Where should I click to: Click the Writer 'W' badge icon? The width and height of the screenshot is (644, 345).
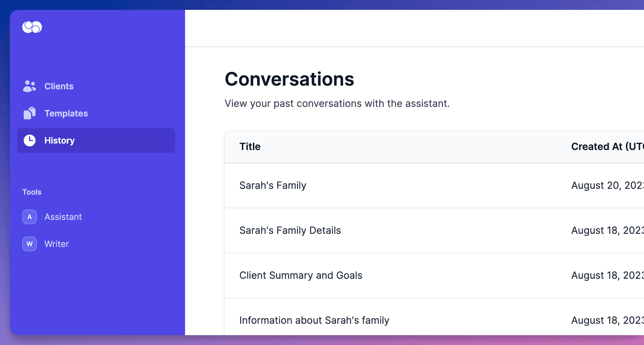pyautogui.click(x=30, y=244)
